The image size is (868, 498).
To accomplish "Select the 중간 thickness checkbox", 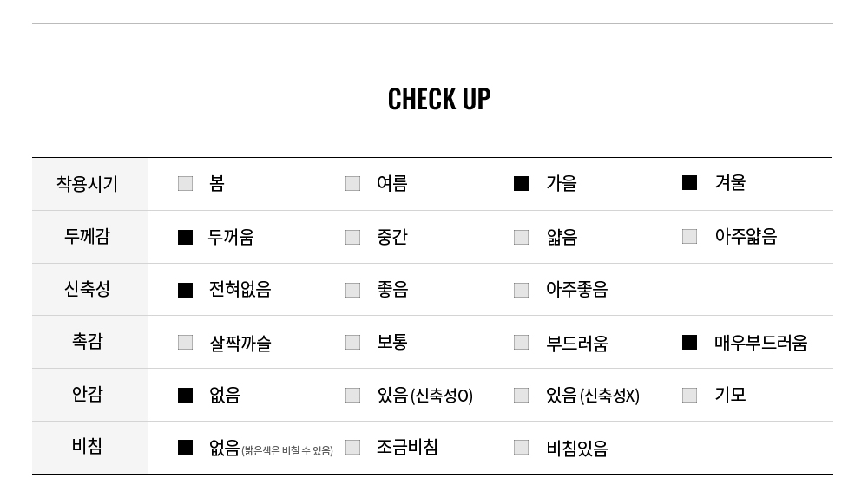I will point(352,237).
